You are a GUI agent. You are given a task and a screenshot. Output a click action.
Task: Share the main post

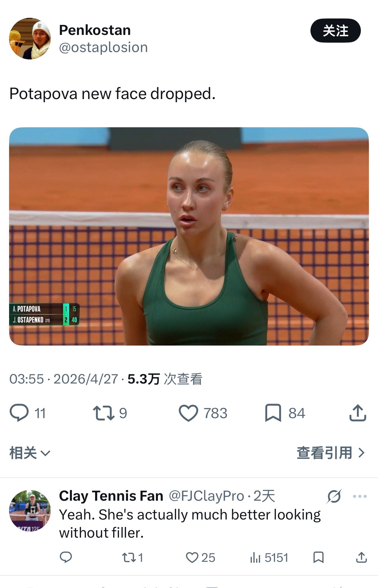tap(358, 413)
